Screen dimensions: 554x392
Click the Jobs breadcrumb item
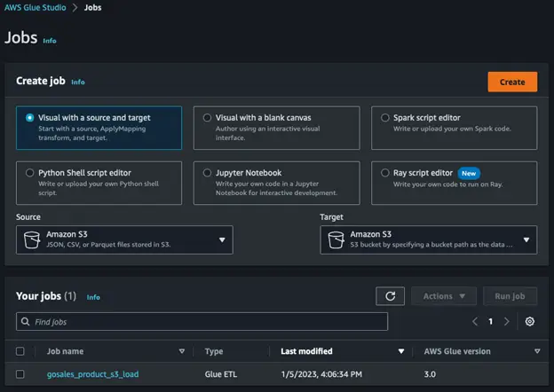point(92,7)
